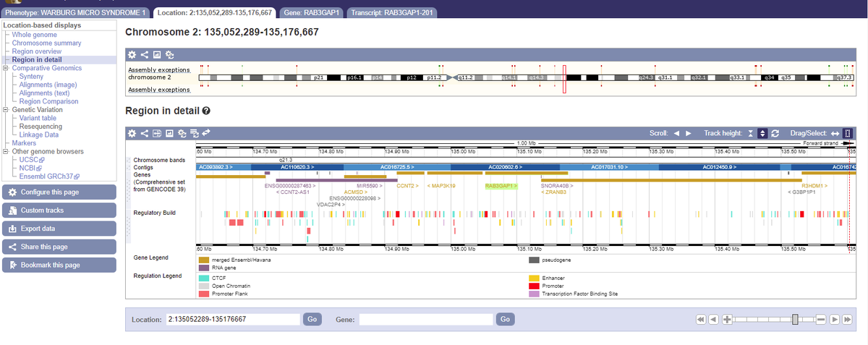Jump far left with the double-arrow button

700,319
